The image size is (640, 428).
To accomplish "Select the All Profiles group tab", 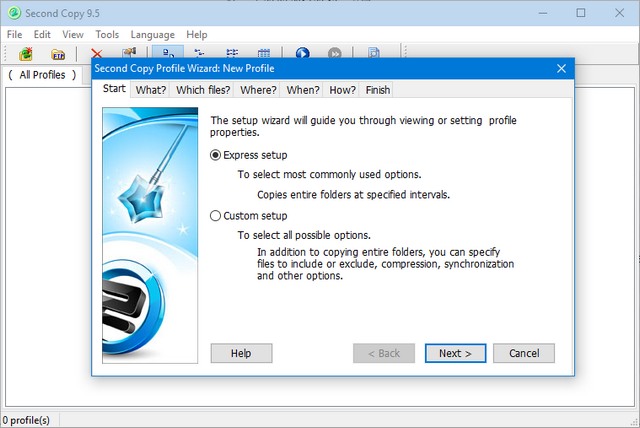I will [42, 75].
